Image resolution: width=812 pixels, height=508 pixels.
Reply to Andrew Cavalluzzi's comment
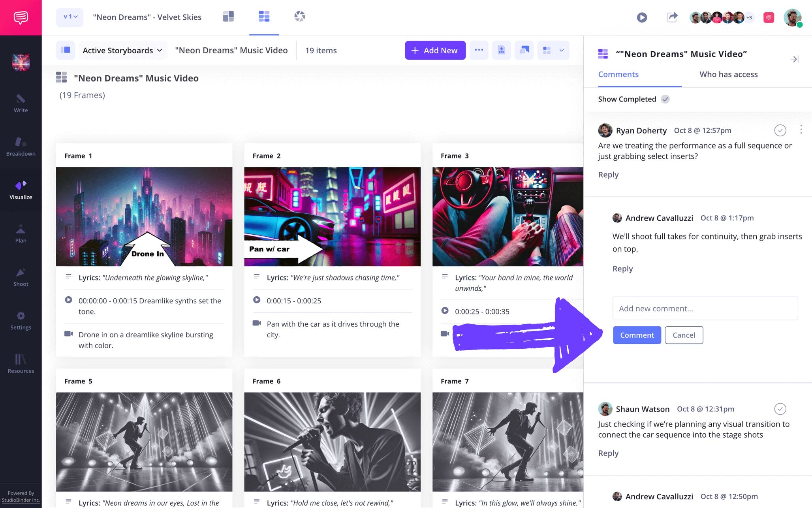pos(622,269)
